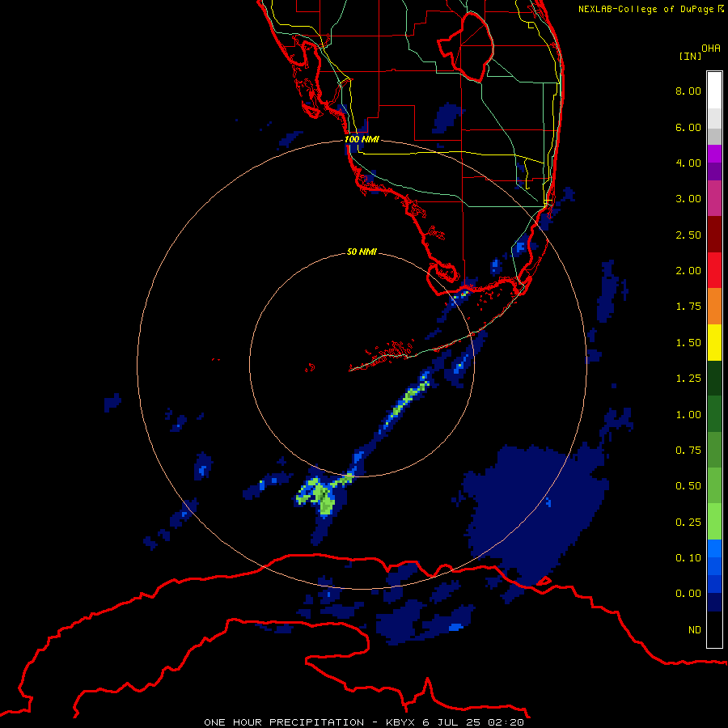Pick the magenta-purple legend swatch near 4.00
This screenshot has height=728, width=728.
[714, 154]
